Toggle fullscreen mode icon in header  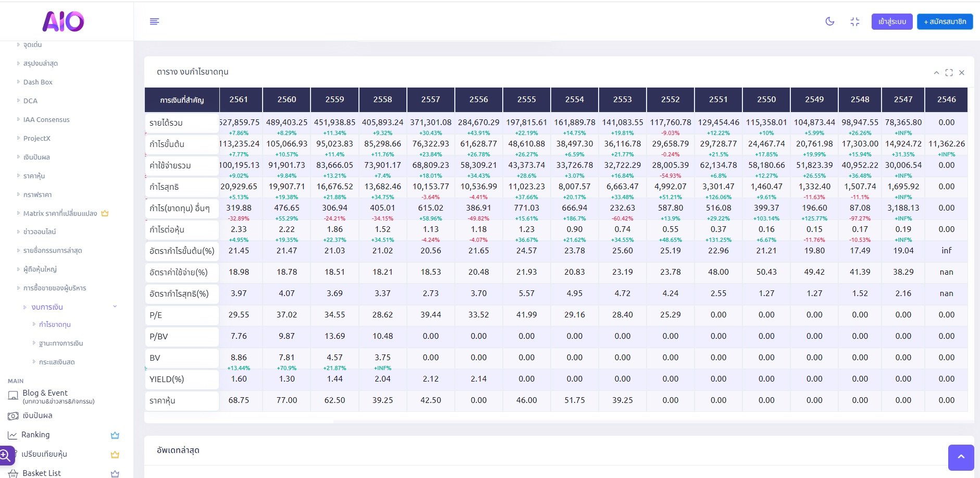[855, 21]
